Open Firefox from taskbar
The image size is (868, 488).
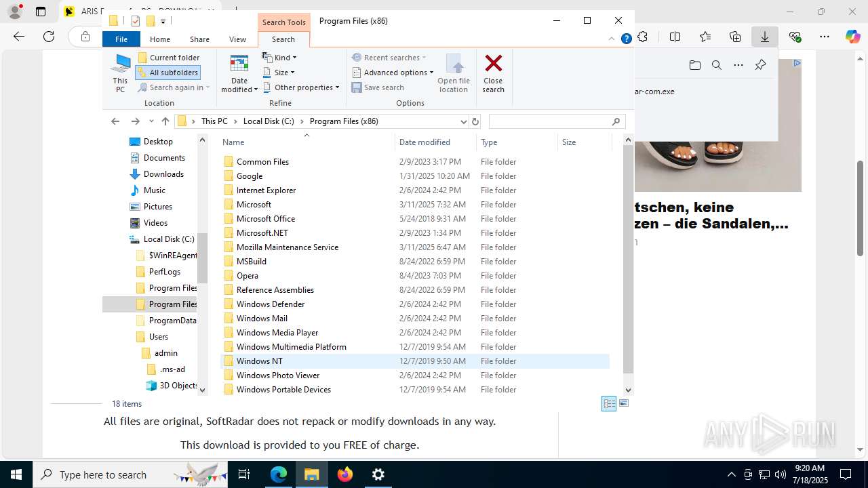[345, 474]
